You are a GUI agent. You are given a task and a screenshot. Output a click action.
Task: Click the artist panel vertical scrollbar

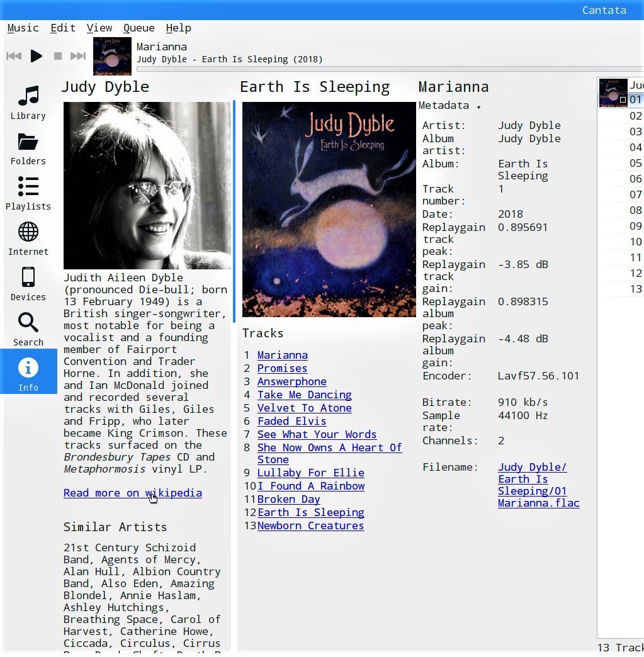coord(234,211)
